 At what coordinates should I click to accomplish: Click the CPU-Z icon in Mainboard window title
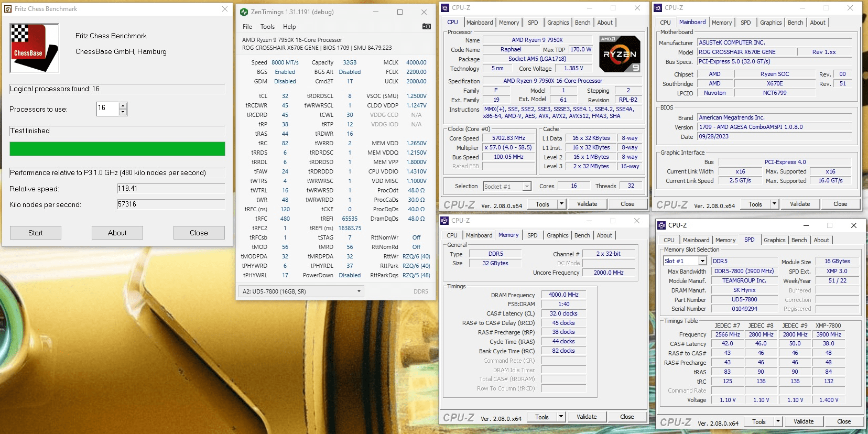[x=658, y=8]
